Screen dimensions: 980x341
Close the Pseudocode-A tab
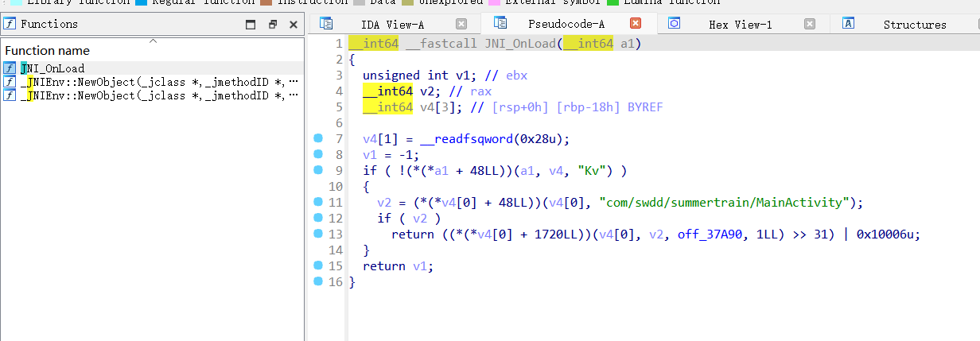[x=636, y=24]
